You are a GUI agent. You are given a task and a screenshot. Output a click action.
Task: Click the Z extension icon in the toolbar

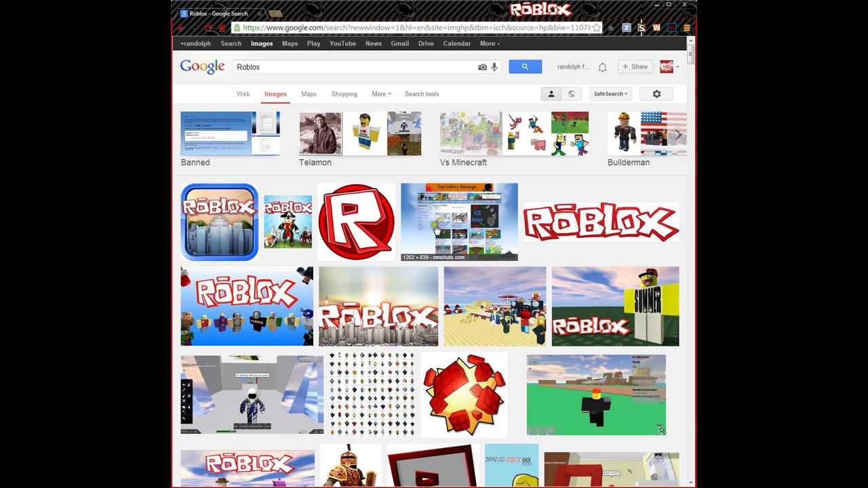click(x=626, y=28)
